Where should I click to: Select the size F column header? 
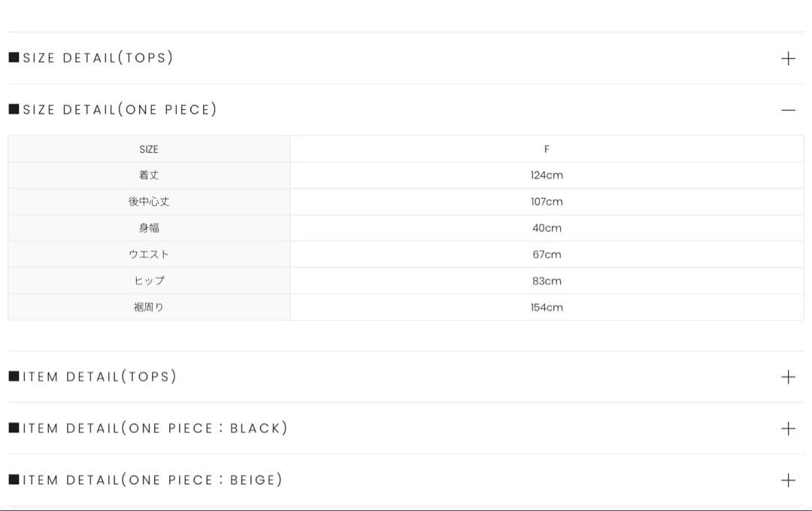547,149
